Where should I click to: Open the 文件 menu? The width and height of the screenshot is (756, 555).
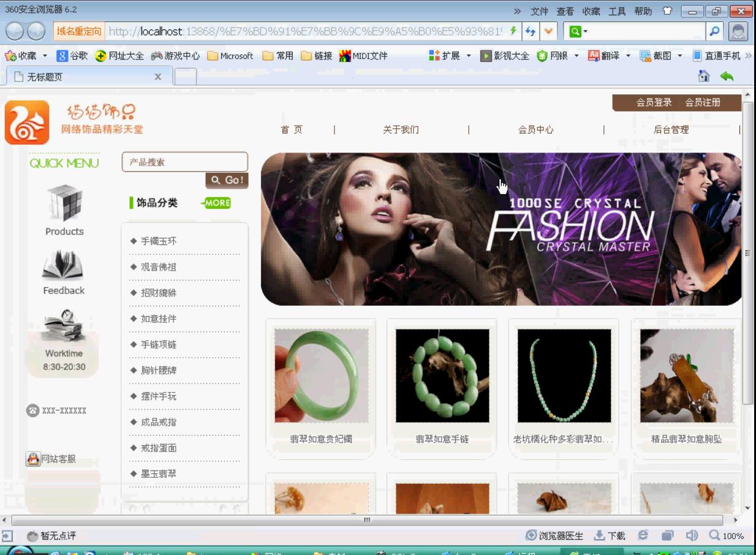[x=540, y=11]
